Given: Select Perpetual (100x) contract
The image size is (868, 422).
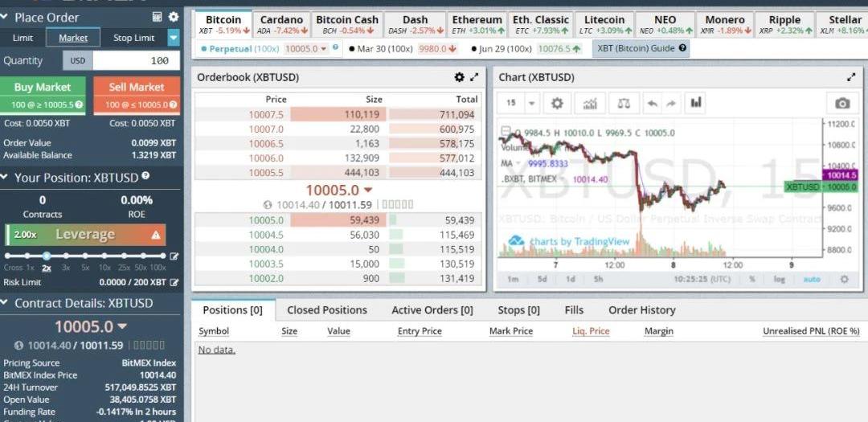Looking at the screenshot, I should (x=240, y=49).
